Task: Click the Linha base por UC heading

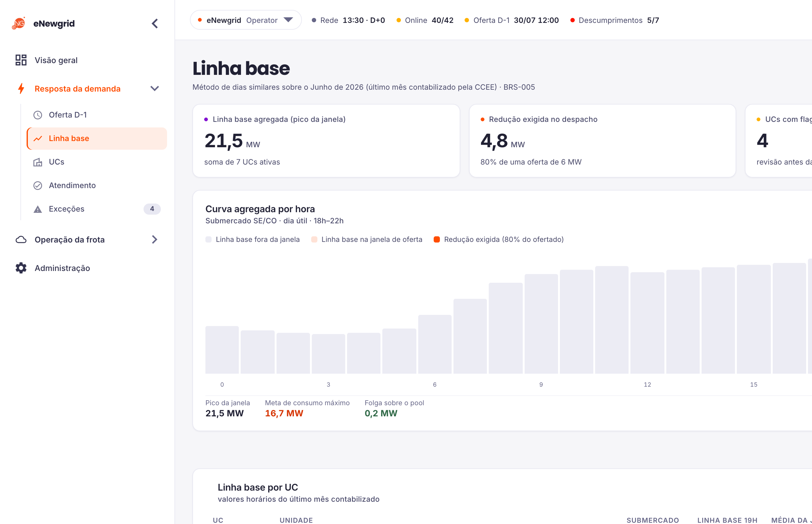Action: click(258, 487)
